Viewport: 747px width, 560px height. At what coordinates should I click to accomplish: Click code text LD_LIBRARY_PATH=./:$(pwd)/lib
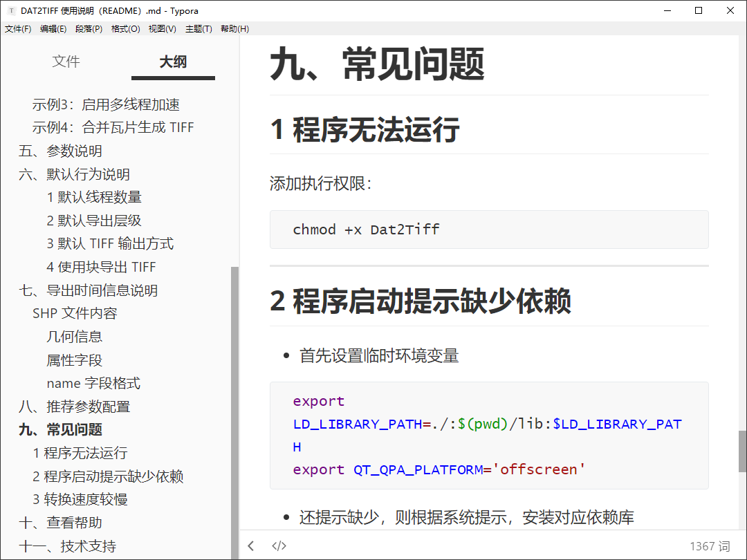(418, 424)
